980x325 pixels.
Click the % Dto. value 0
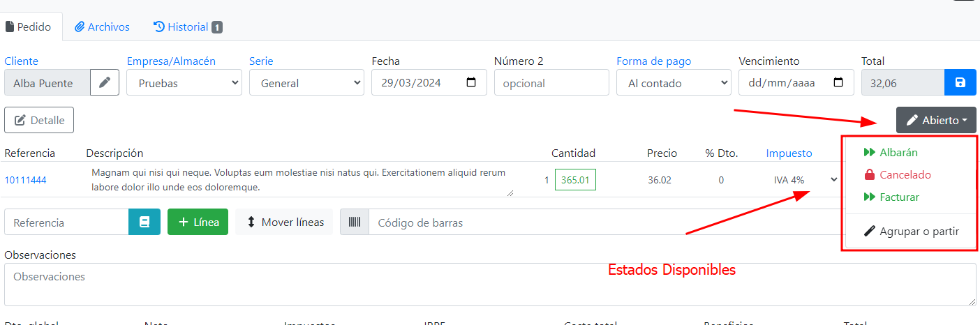[x=721, y=180]
